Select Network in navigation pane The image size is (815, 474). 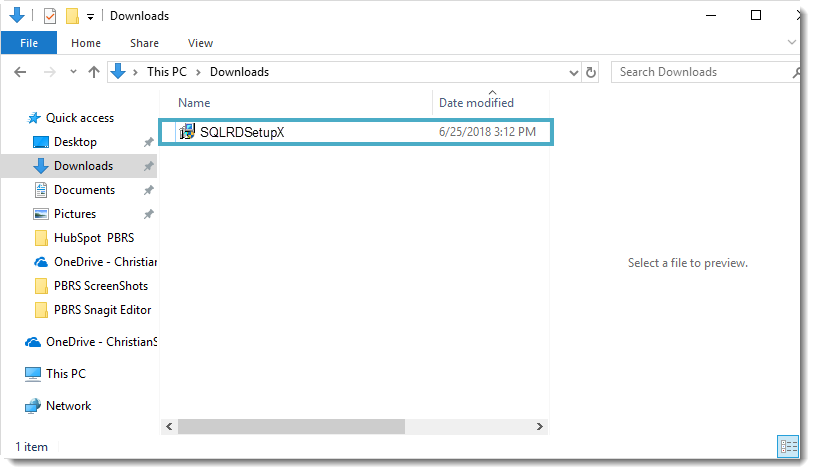pos(68,406)
